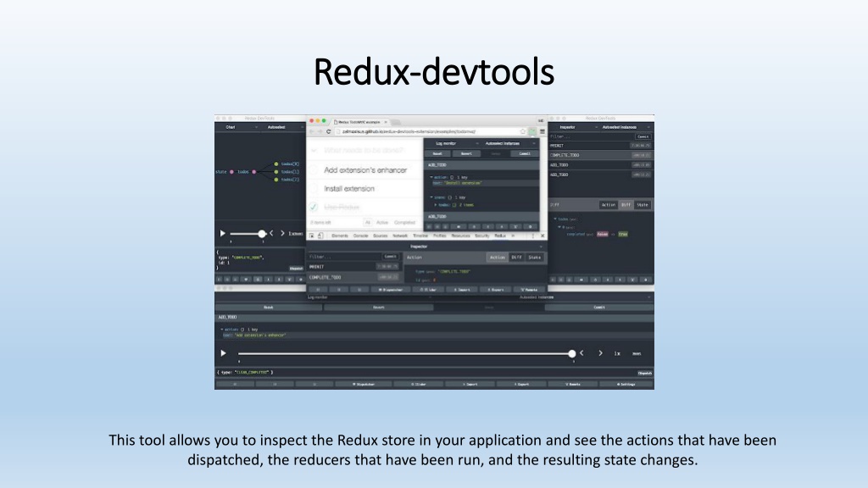
Task: Click Dispatch button in the bottom window
Action: coord(645,373)
